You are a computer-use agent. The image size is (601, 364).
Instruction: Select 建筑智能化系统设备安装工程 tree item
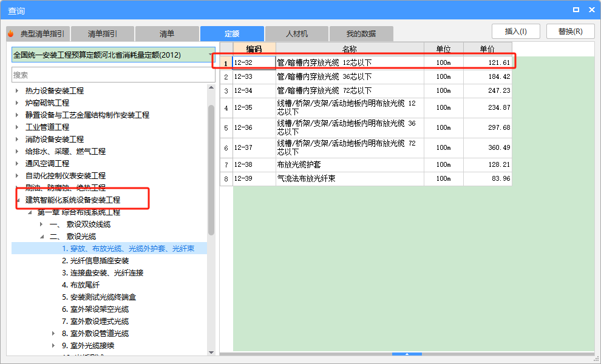[73, 200]
